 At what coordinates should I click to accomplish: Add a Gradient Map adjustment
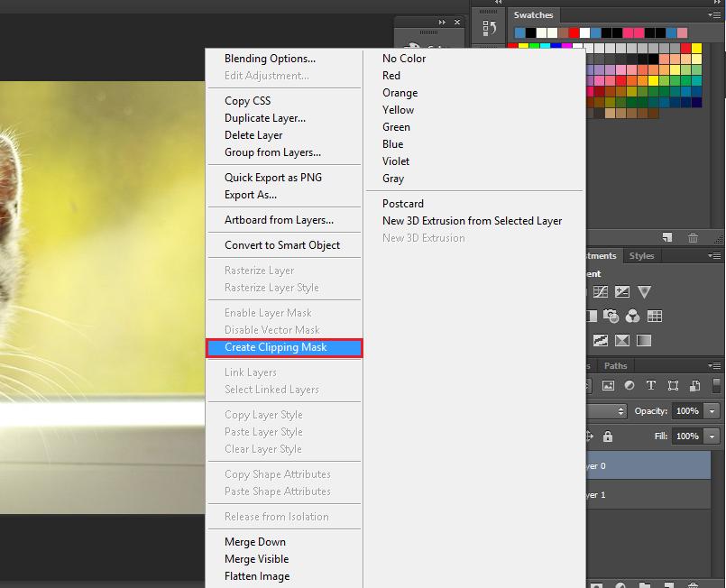click(x=644, y=341)
